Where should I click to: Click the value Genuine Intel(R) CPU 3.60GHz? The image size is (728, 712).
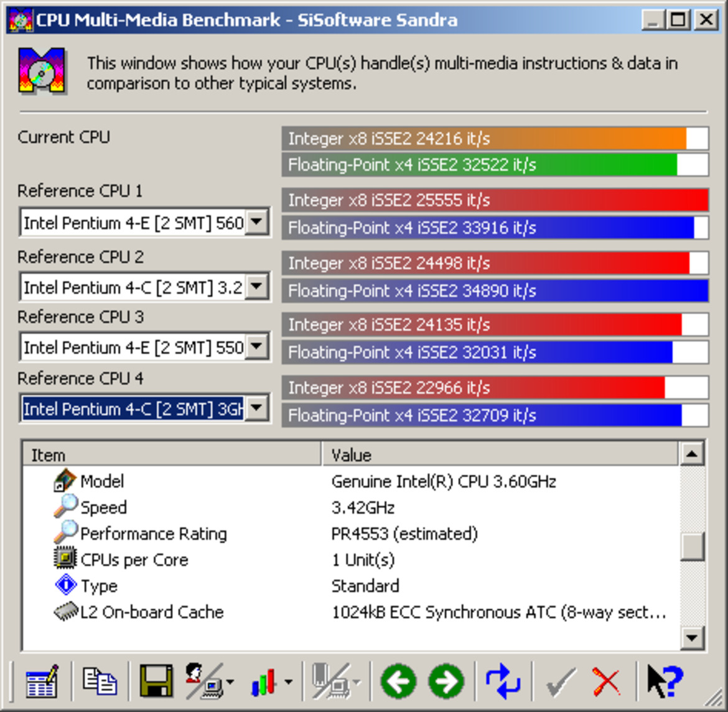444,481
